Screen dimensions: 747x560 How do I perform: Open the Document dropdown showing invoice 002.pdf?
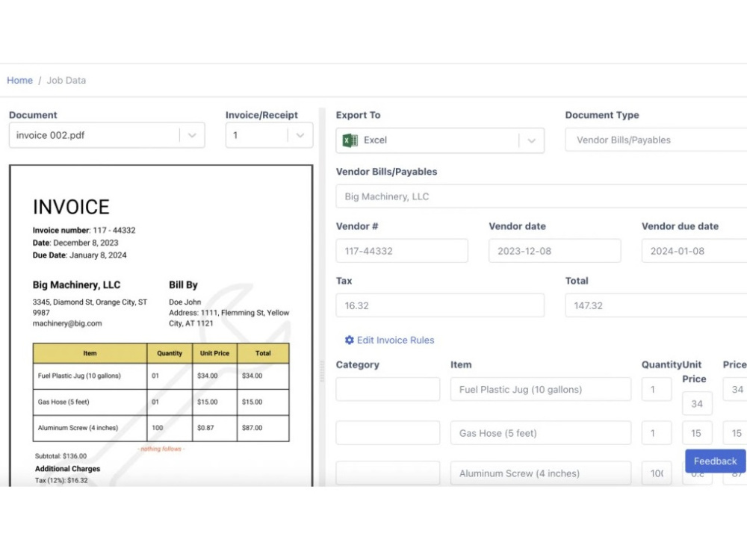(107, 135)
